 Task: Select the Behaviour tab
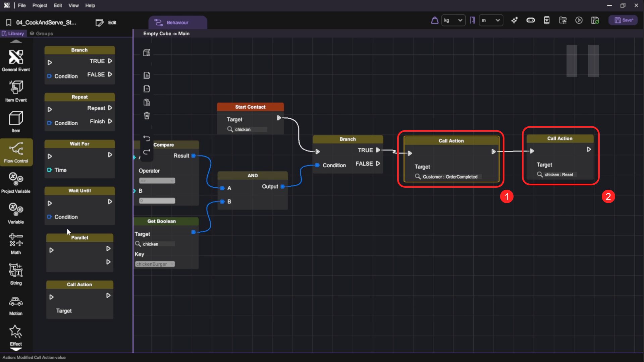[x=177, y=22]
